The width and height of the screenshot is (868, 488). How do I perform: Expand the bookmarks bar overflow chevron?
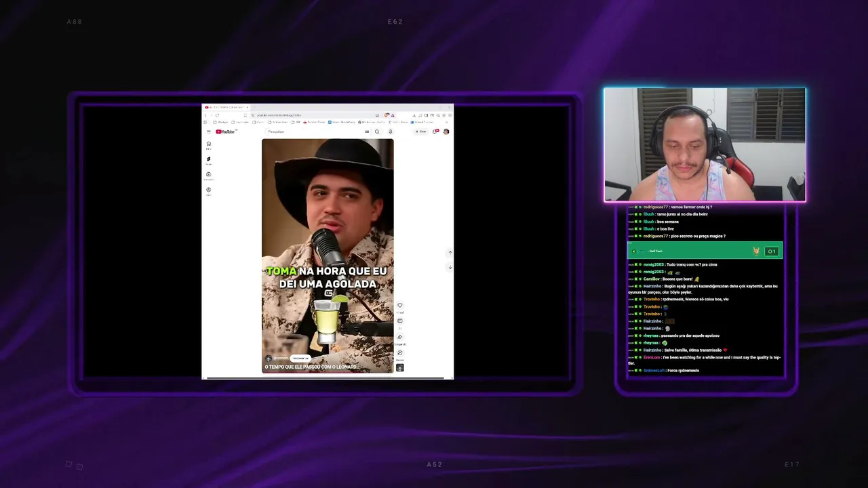(447, 122)
